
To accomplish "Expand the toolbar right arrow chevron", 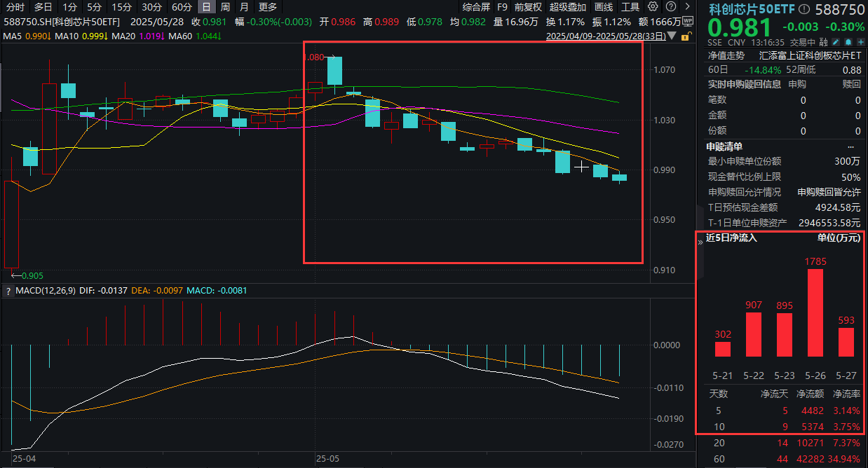I will click(x=686, y=7).
